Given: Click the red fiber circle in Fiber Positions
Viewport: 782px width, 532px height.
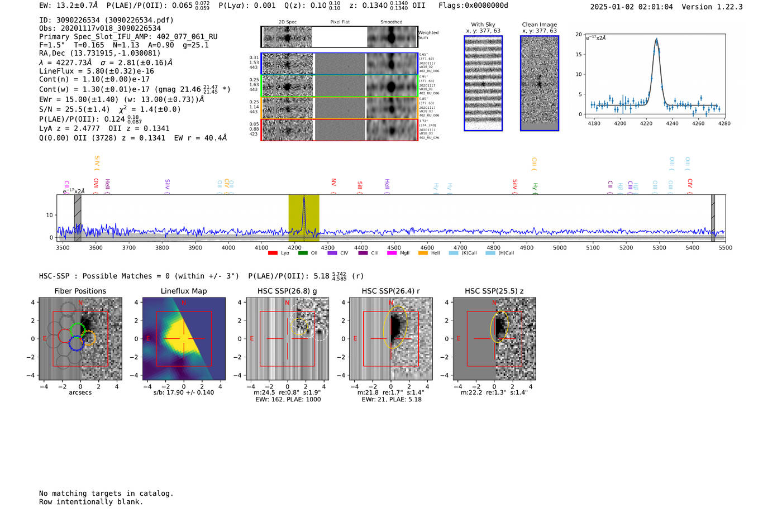Looking at the screenshot, I should pos(65,336).
